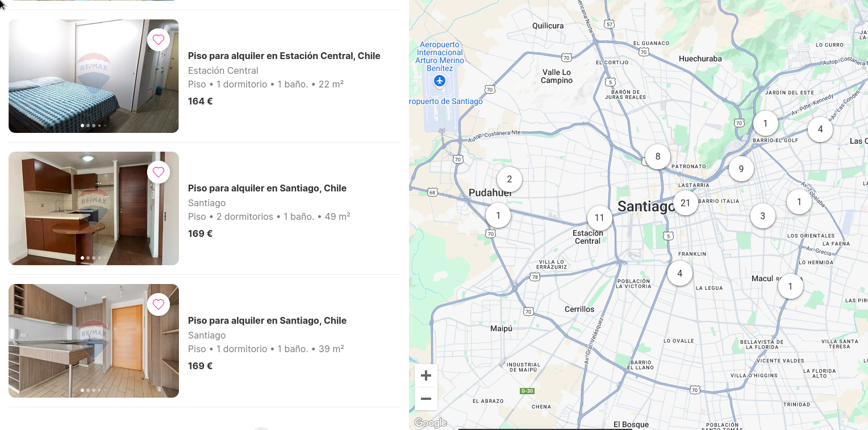This screenshot has width=868, height=430.
Task: Zoom in the map with plus button
Action: pos(426,376)
